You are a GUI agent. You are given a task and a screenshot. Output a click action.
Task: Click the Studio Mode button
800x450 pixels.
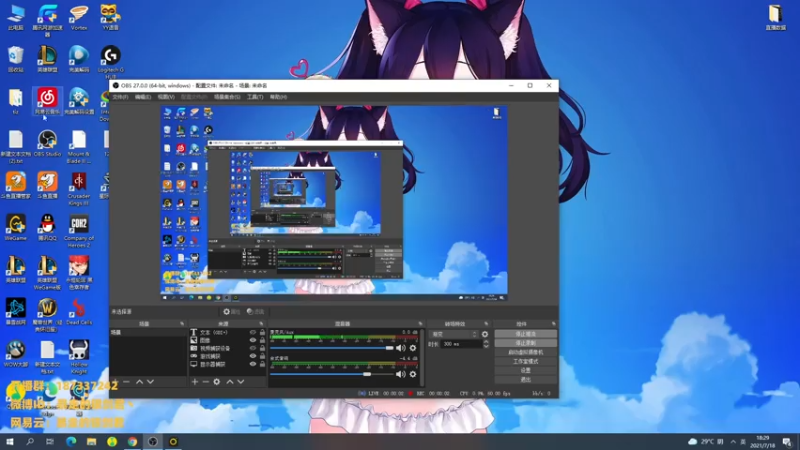[526, 361]
